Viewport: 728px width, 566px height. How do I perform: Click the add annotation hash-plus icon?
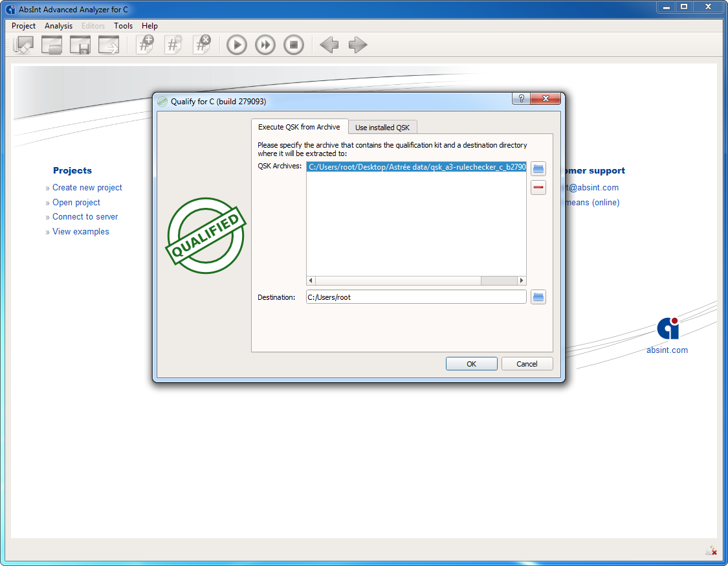coord(146,45)
